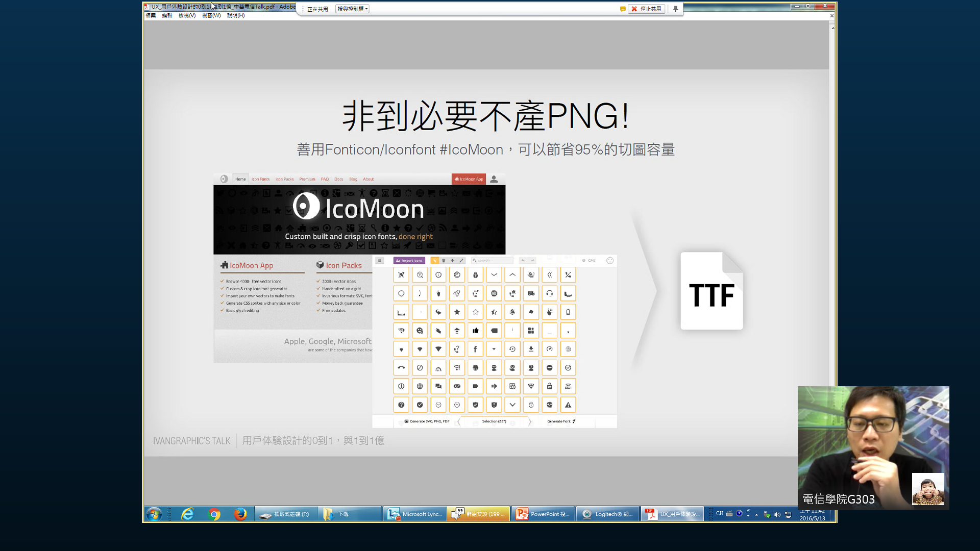Open Firefox from taskbar
Image resolution: width=980 pixels, height=551 pixels.
(x=240, y=514)
